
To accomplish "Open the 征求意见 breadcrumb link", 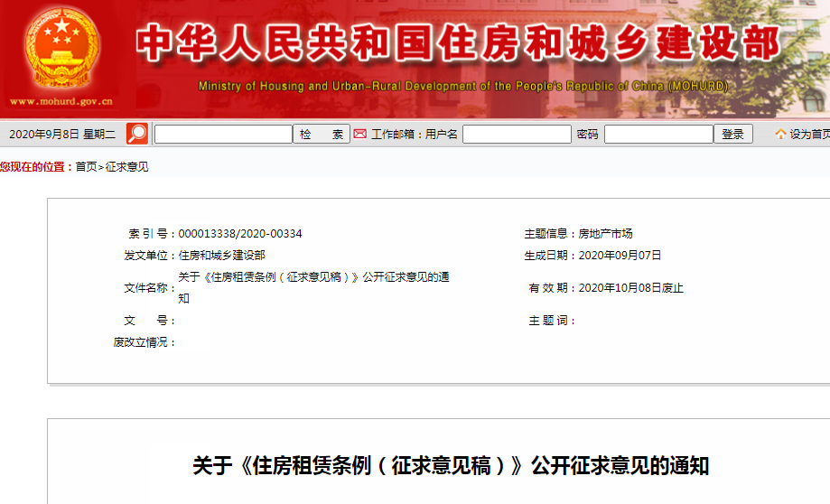I will (127, 167).
